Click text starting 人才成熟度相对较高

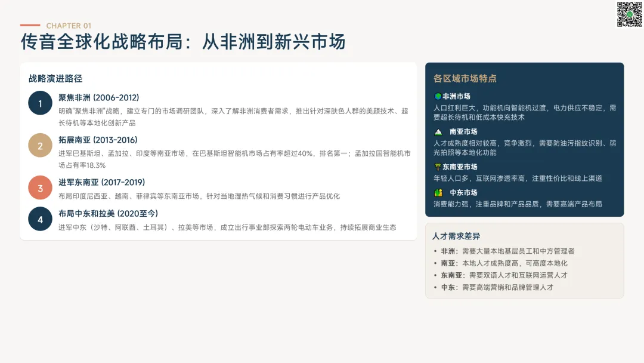click(525, 148)
